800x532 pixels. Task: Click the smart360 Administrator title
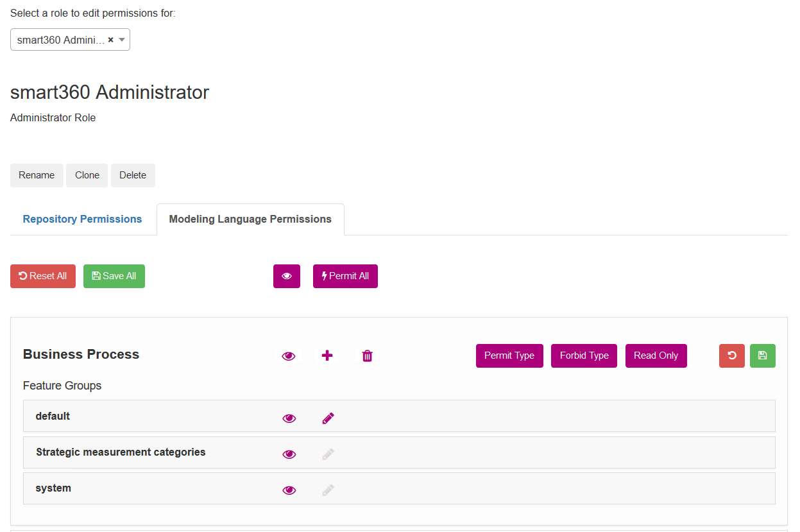(110, 92)
